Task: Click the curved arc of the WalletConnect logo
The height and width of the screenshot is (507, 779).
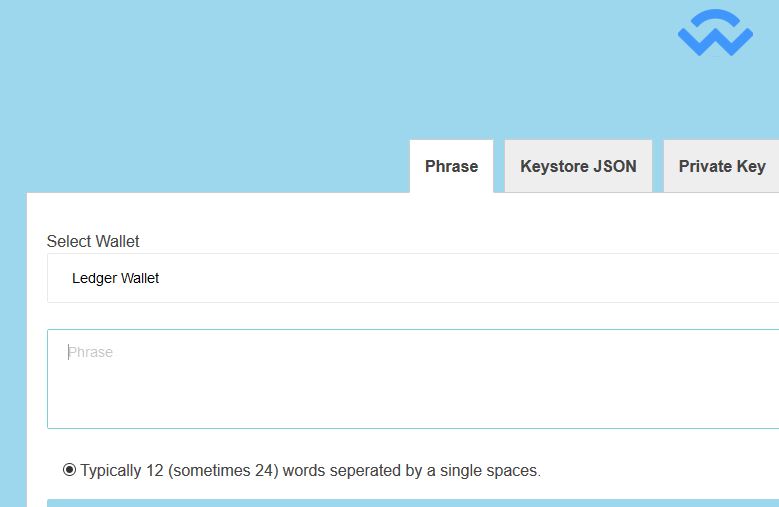Action: [x=715, y=19]
